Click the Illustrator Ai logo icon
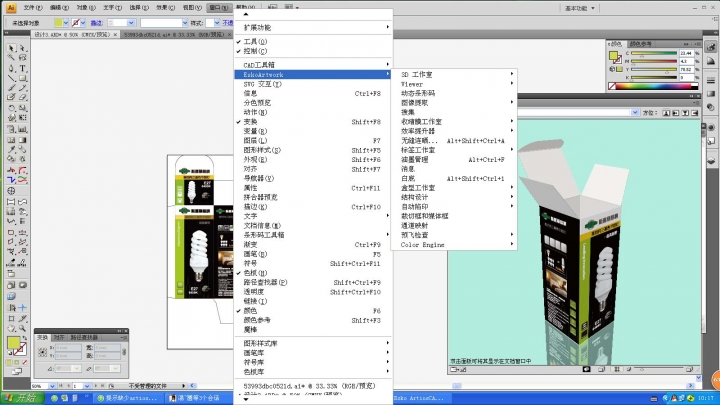Screen dimensions: 720x405 coord(11,7)
